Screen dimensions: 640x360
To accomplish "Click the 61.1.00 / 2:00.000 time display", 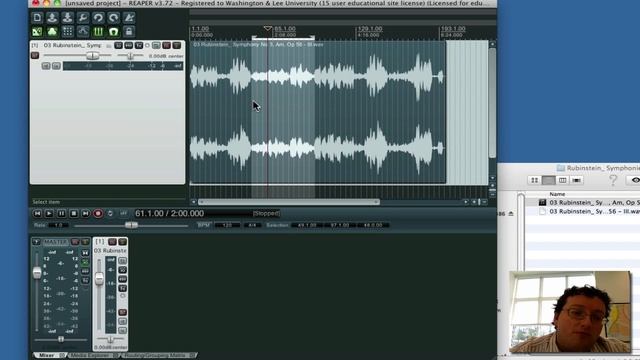I will 169,213.
